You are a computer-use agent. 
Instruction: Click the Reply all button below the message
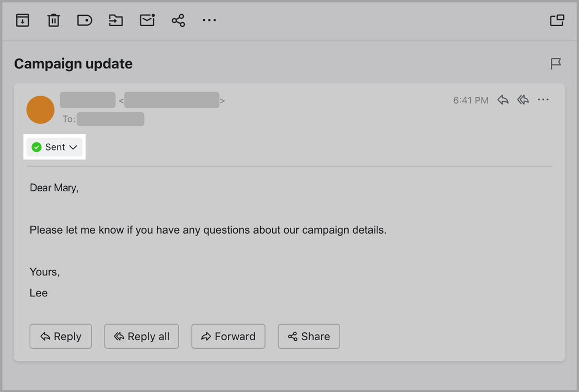point(142,336)
